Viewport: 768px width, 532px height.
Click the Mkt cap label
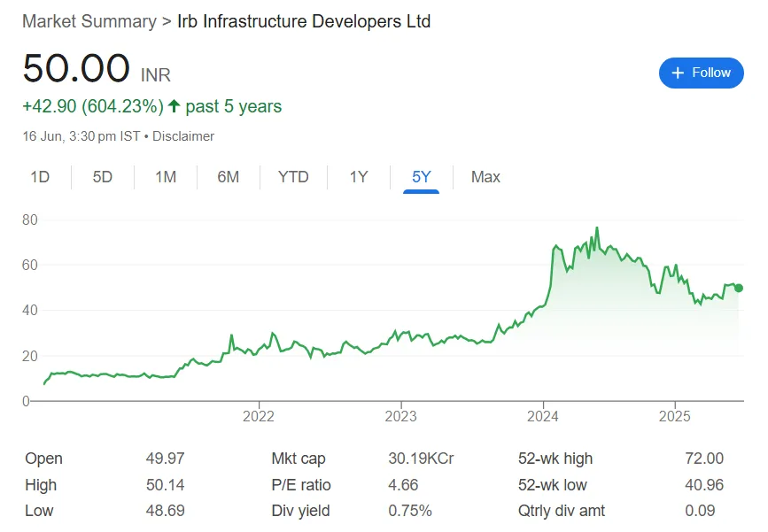(299, 459)
